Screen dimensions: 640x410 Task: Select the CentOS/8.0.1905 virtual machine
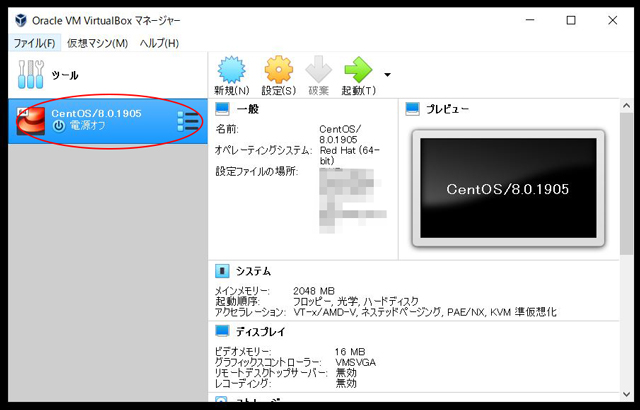pos(108,121)
